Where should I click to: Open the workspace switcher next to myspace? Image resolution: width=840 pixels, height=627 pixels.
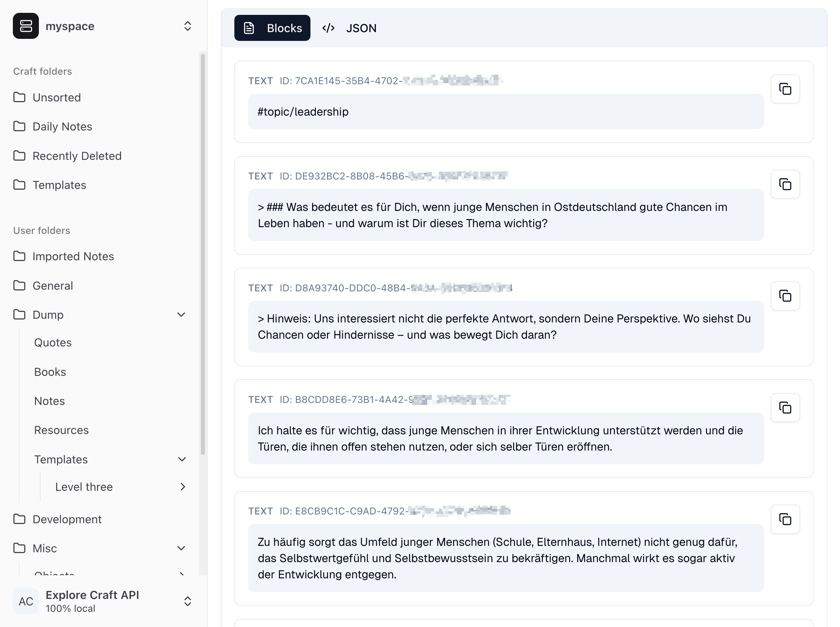click(188, 26)
